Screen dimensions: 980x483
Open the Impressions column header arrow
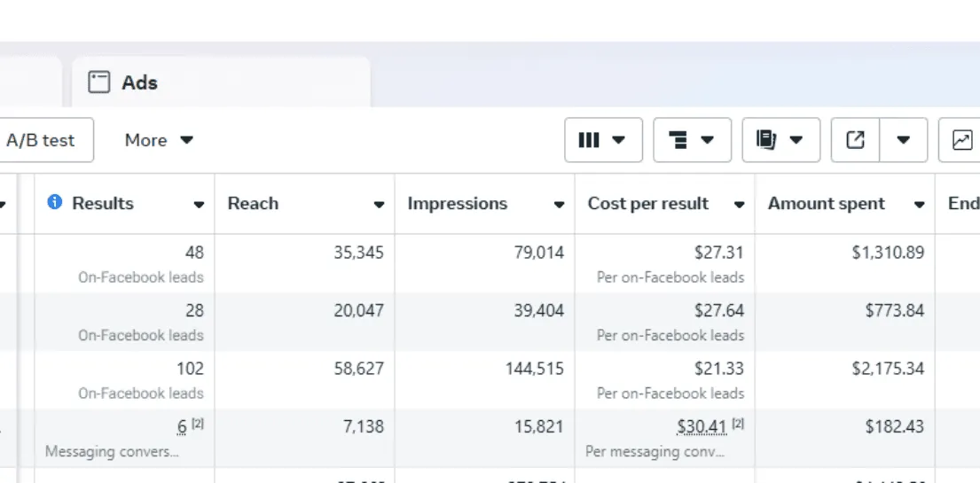[x=559, y=205]
